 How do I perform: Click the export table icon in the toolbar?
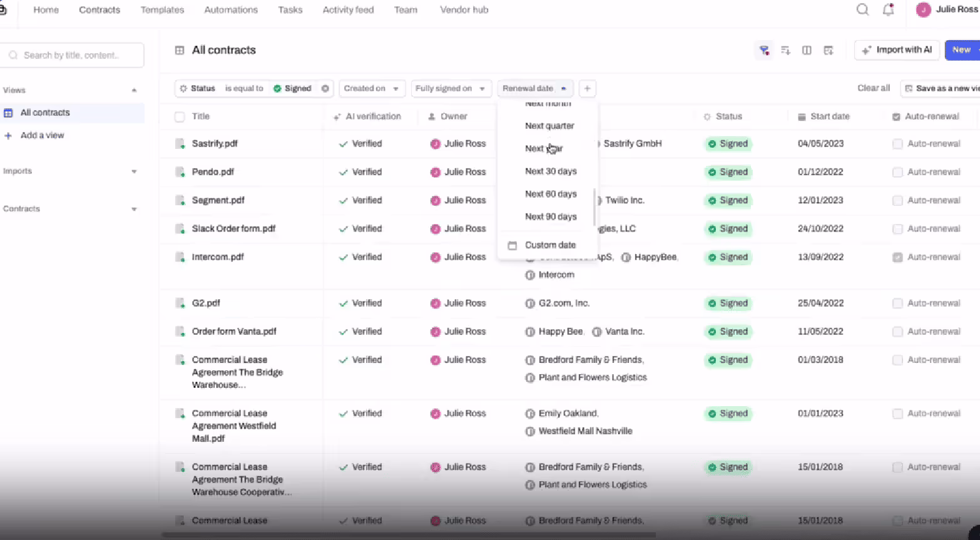[828, 50]
